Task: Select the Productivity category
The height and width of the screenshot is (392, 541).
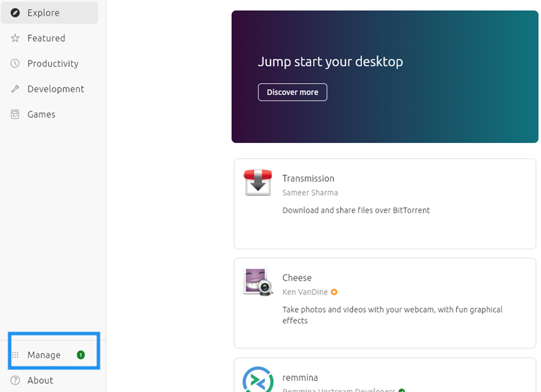Action: [x=50, y=63]
